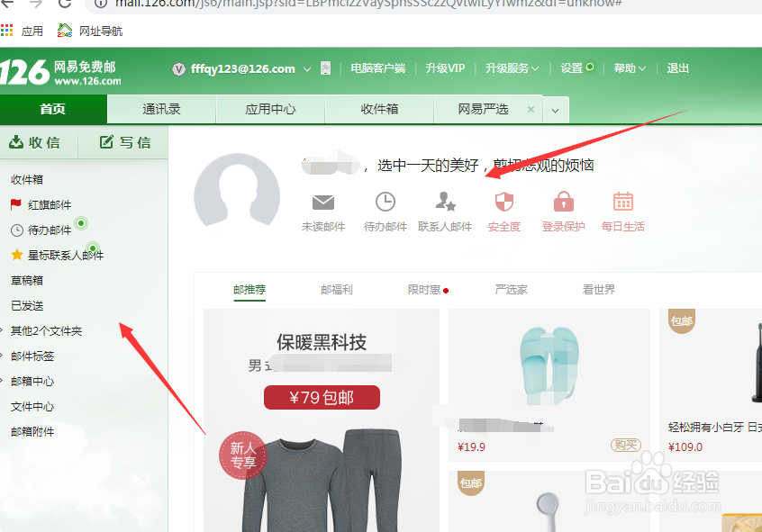
Task: Close the 网易严选 tab
Action: (x=531, y=109)
